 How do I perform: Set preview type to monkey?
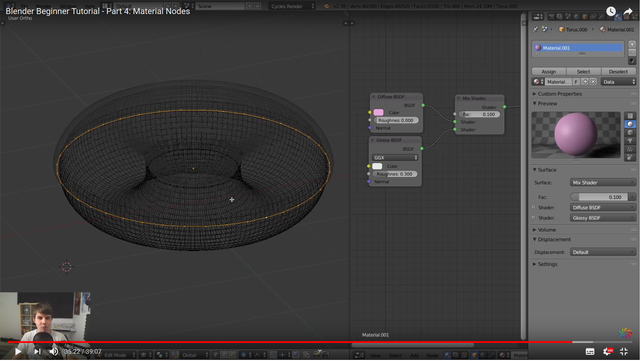point(630,140)
